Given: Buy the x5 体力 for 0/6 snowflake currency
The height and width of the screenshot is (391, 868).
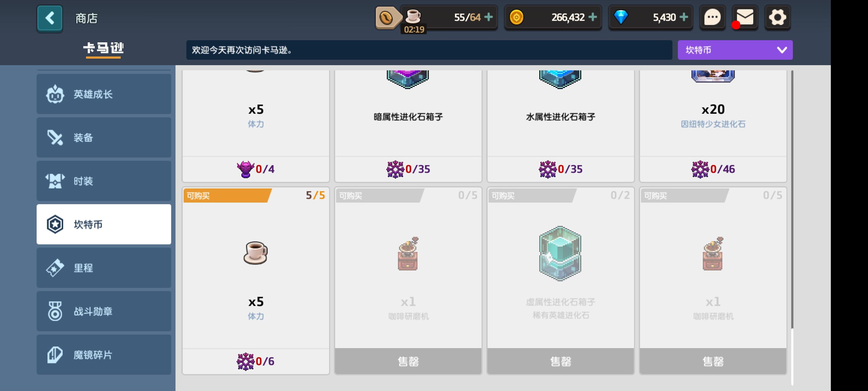Looking at the screenshot, I should tap(256, 361).
